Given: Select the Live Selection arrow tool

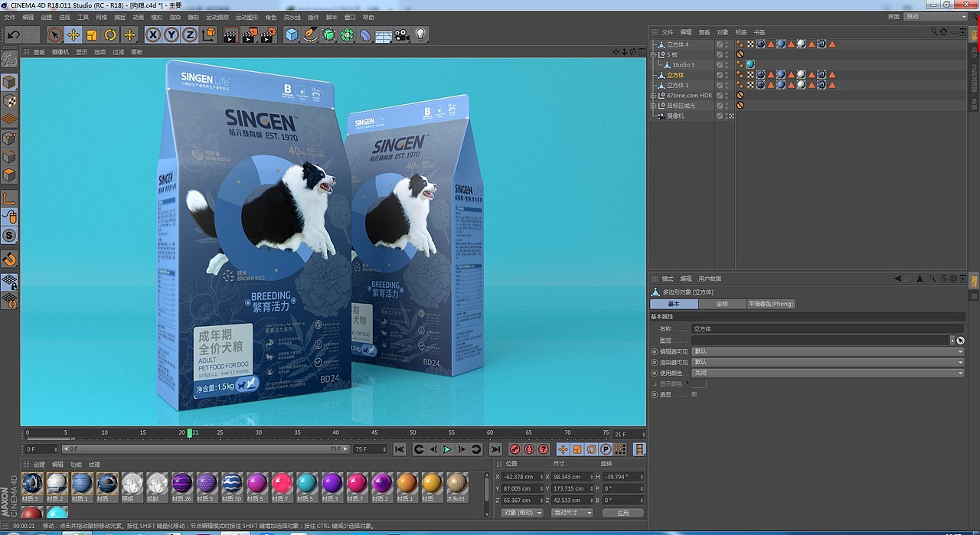Looking at the screenshot, I should [54, 34].
